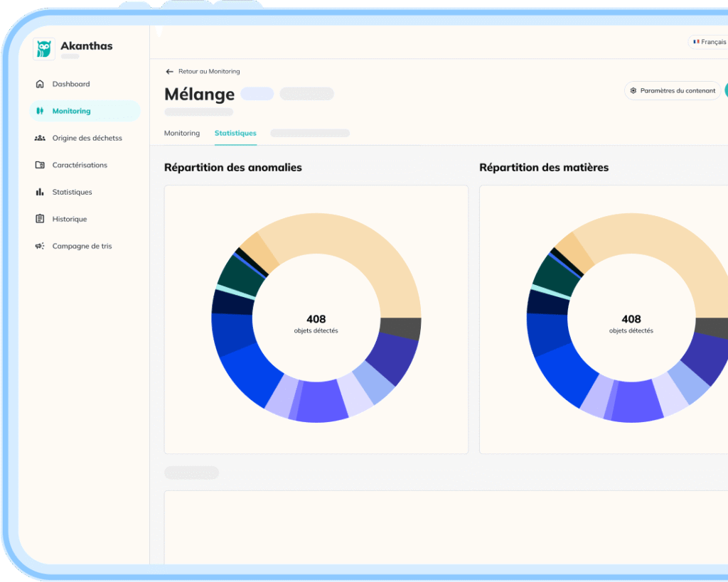728x582 pixels.
Task: Click Répartition des matières heading
Action: click(x=544, y=168)
